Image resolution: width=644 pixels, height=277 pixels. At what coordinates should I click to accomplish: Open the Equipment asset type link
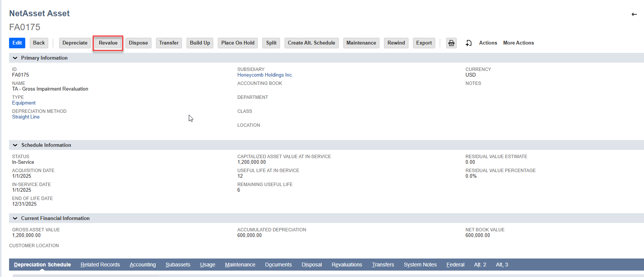[x=24, y=103]
